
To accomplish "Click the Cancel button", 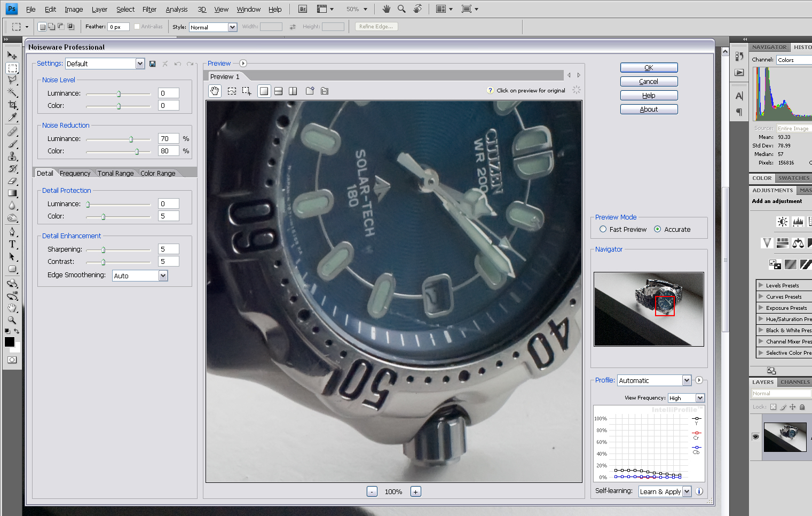I will (649, 82).
